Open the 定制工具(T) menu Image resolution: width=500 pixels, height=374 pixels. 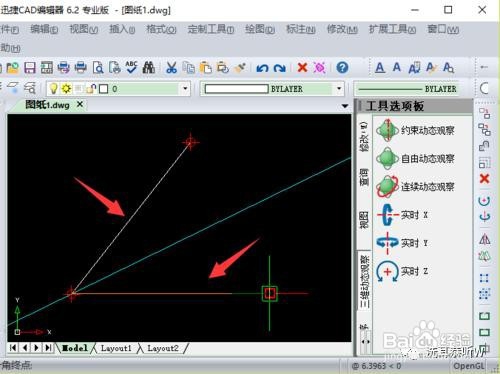click(x=211, y=30)
